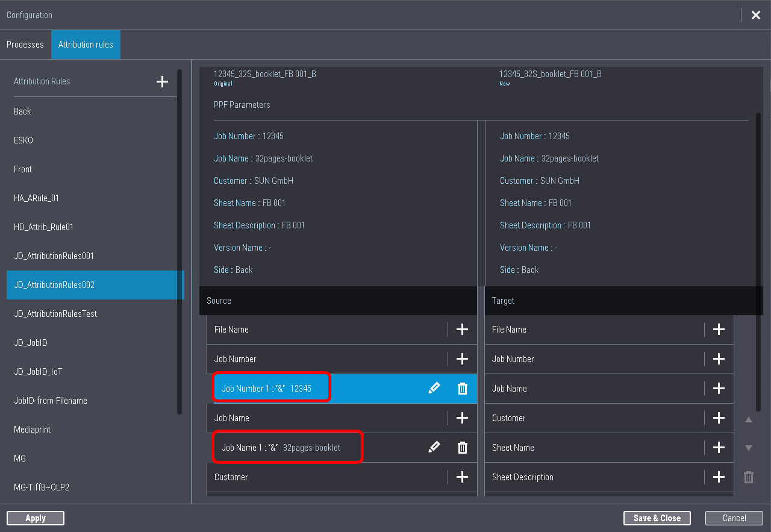
Task: Add Target Sheet Name entry
Action: pyautogui.click(x=719, y=448)
